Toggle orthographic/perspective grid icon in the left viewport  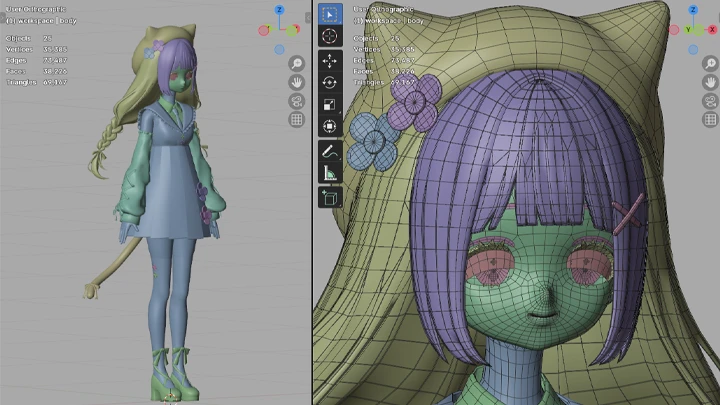coord(296,120)
